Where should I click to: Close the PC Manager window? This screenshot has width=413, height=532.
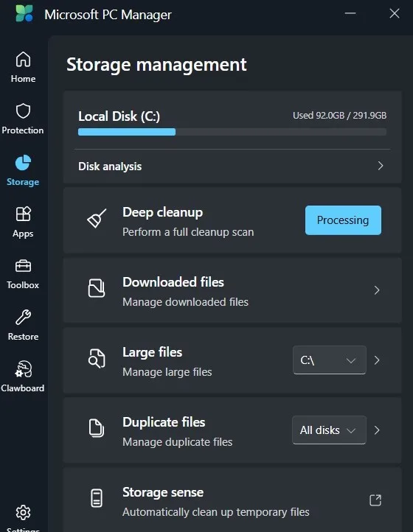pyautogui.click(x=395, y=13)
